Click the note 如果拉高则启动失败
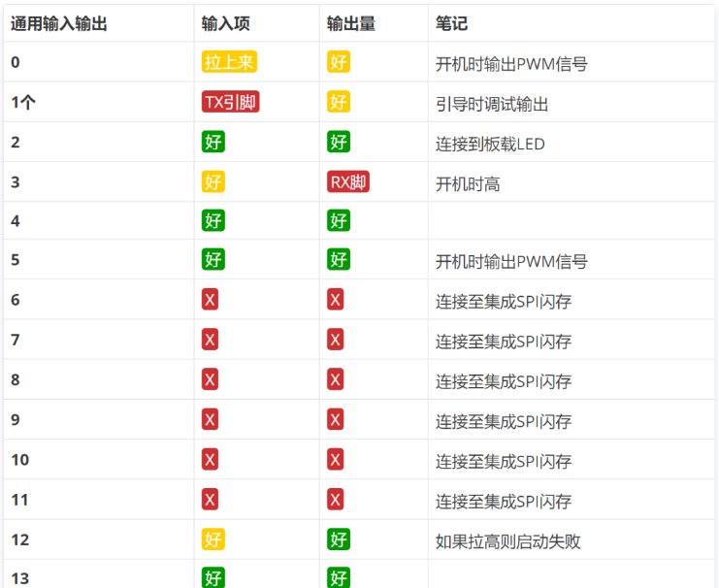This screenshot has width=719, height=588. coord(507,541)
